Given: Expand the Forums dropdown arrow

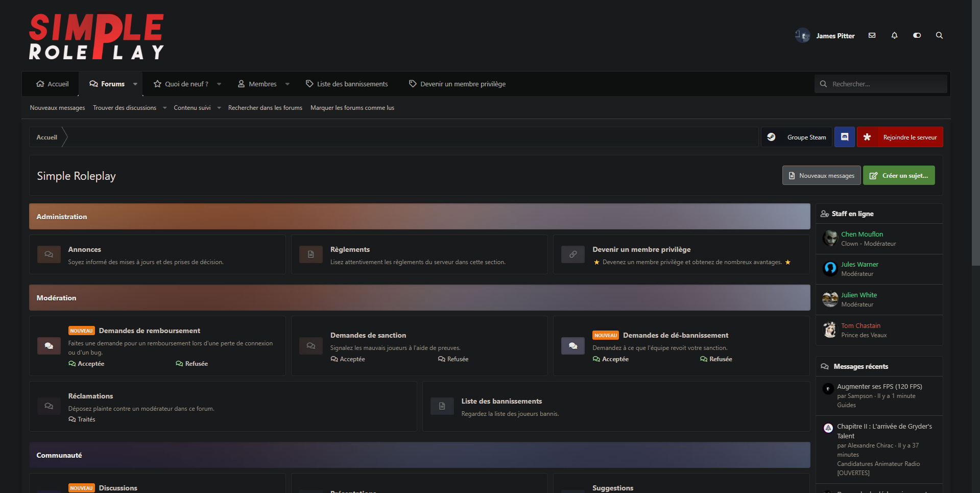Looking at the screenshot, I should coord(135,84).
